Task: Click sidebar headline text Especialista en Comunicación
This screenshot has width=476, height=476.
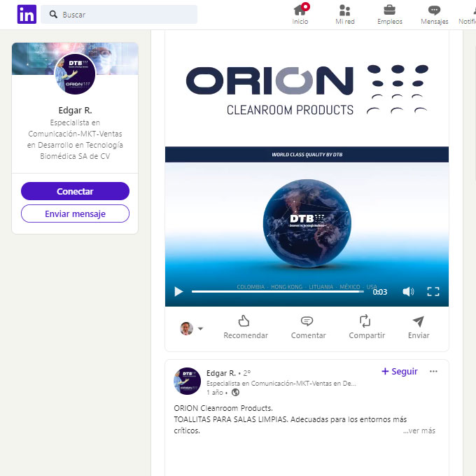Action: [x=75, y=139]
